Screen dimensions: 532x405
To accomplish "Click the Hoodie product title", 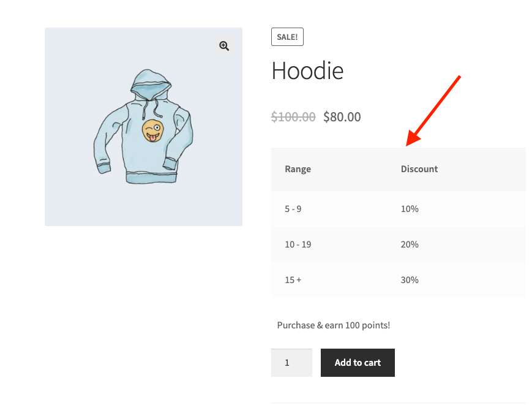I will pos(307,71).
